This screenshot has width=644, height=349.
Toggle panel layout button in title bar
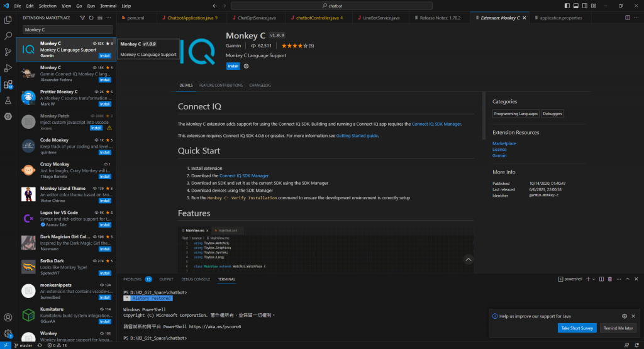click(x=576, y=6)
